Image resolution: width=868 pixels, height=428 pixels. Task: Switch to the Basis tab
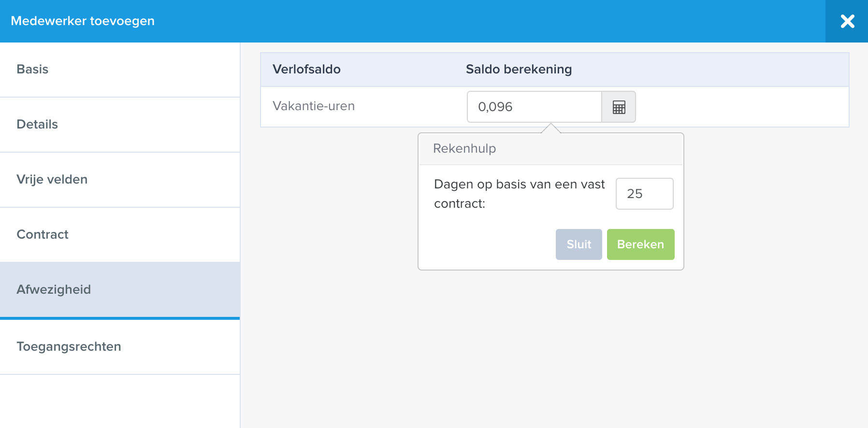(x=120, y=70)
